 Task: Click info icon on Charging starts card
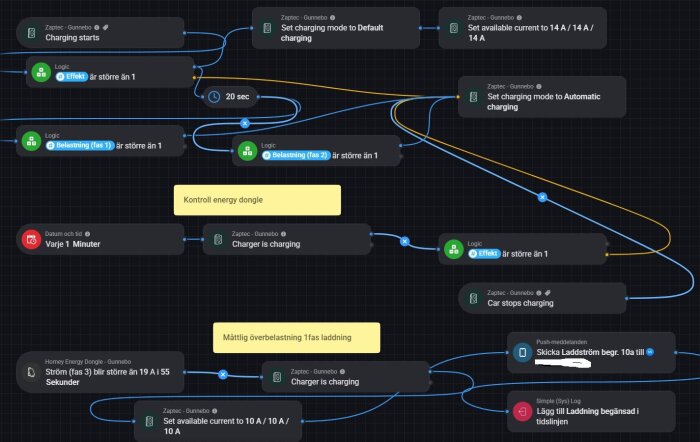click(96, 28)
